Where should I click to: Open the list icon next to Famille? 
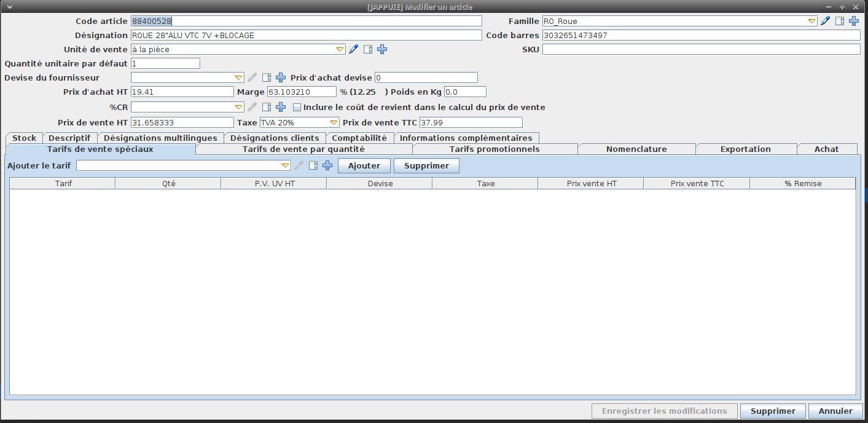pyautogui.click(x=840, y=22)
